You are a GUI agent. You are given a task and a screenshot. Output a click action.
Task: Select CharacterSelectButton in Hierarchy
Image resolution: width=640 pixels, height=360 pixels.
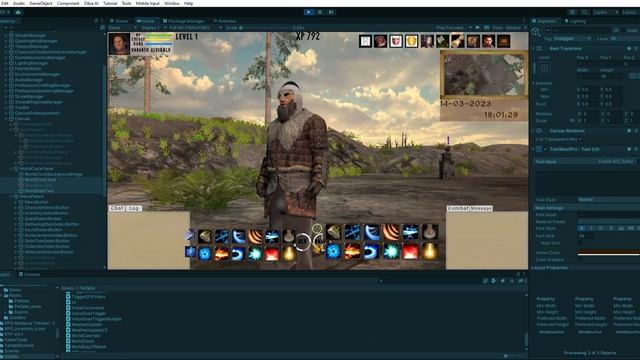(47, 207)
